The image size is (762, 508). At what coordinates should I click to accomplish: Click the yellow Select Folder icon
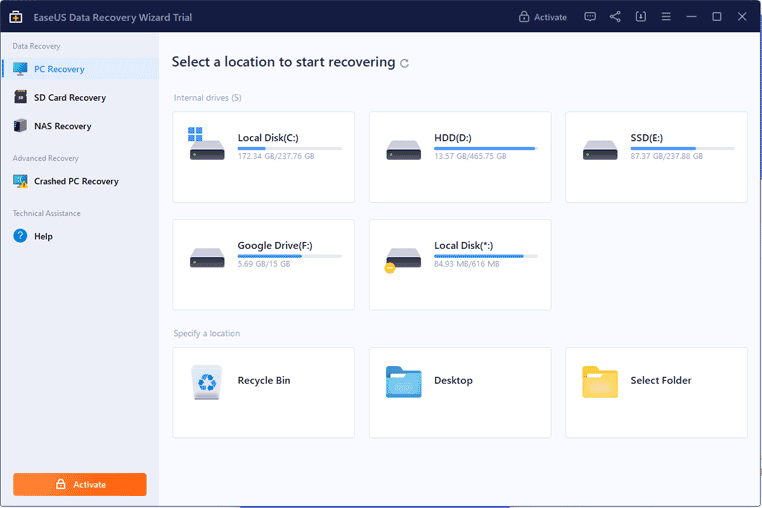pos(600,382)
